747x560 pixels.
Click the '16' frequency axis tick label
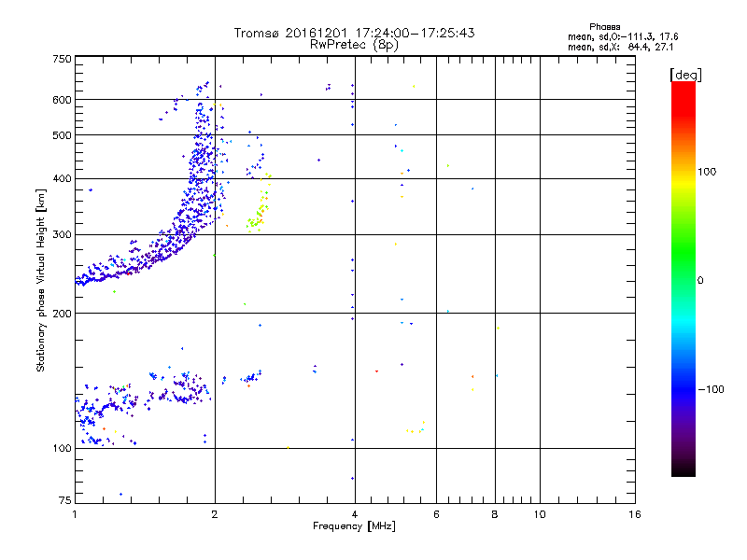(x=635, y=514)
